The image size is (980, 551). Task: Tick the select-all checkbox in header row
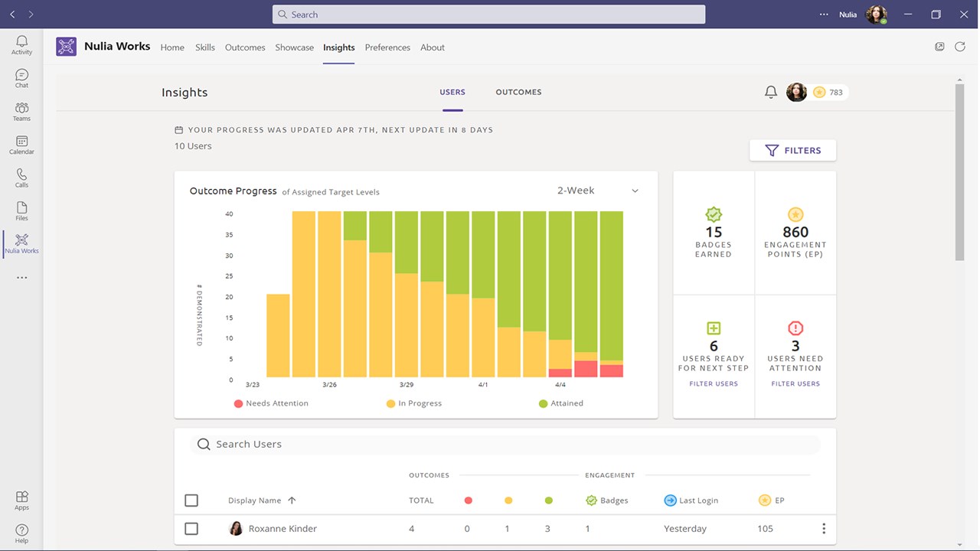(191, 500)
